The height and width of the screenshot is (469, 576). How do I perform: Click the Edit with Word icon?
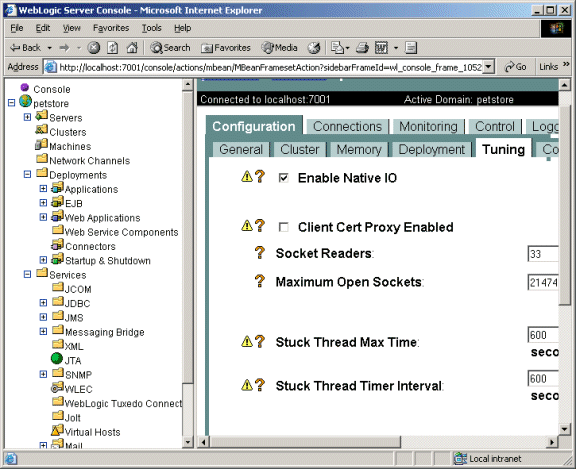pyautogui.click(x=381, y=48)
